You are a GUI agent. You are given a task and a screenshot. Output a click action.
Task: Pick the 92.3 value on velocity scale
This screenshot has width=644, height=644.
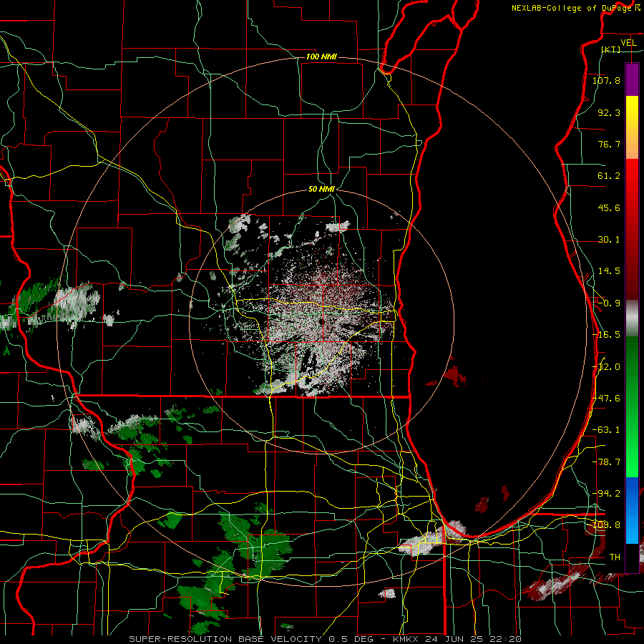609,112
